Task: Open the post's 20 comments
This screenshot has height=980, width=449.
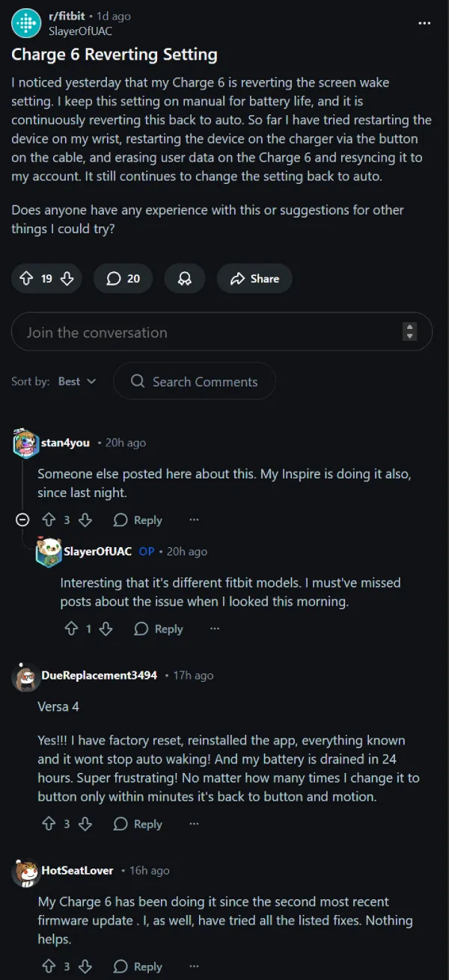Action: tap(123, 279)
